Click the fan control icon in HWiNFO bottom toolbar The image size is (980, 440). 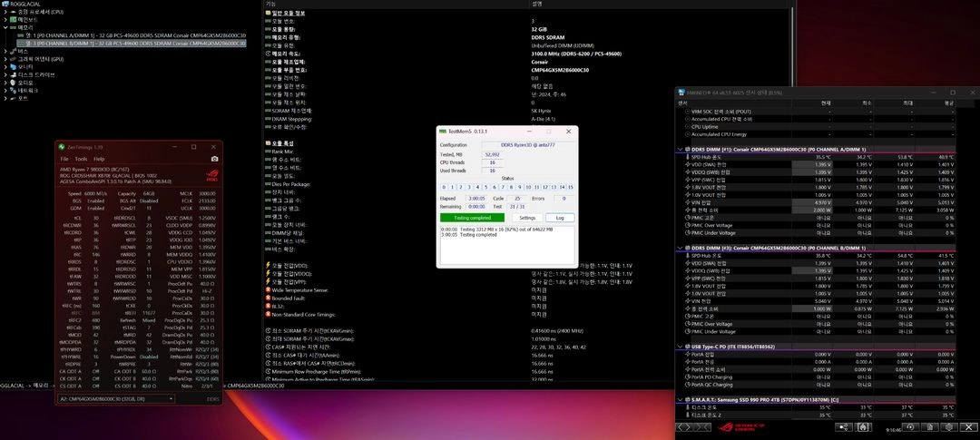(x=863, y=427)
